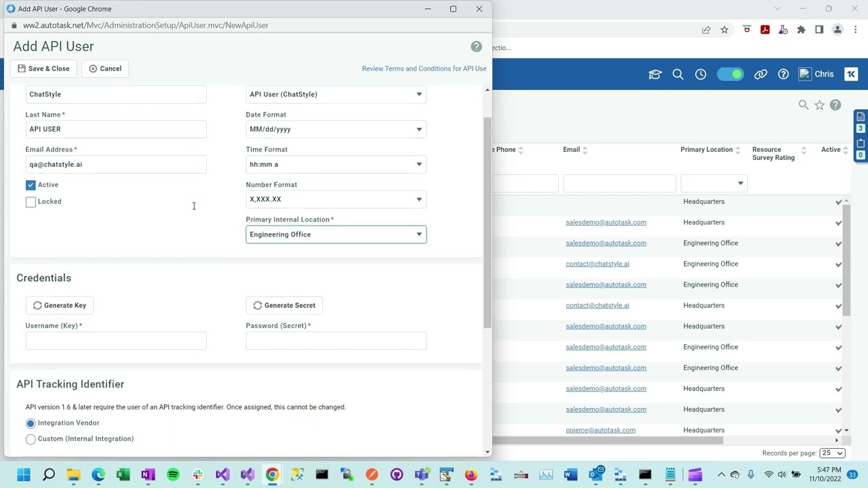Open Primary Internal Location dropdown
The image size is (868, 488).
tap(336, 235)
